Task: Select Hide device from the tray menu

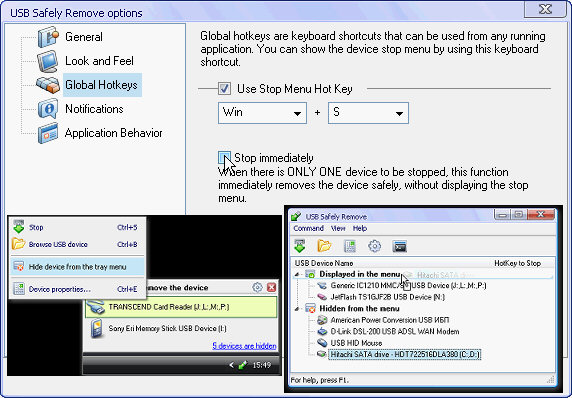Action: click(x=77, y=267)
